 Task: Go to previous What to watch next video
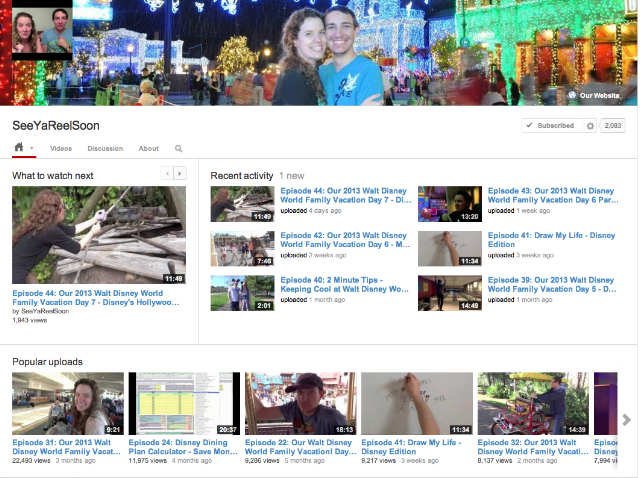(x=167, y=173)
